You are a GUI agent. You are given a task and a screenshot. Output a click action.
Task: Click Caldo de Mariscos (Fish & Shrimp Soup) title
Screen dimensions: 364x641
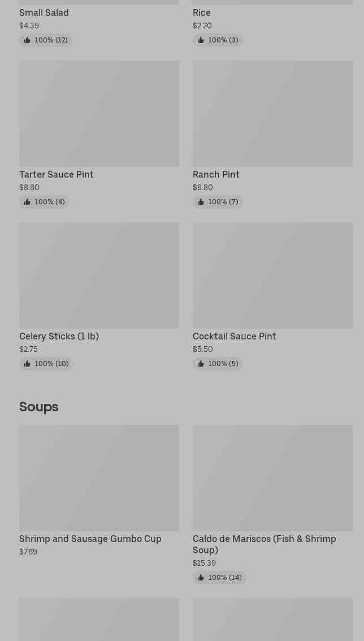[x=265, y=544]
